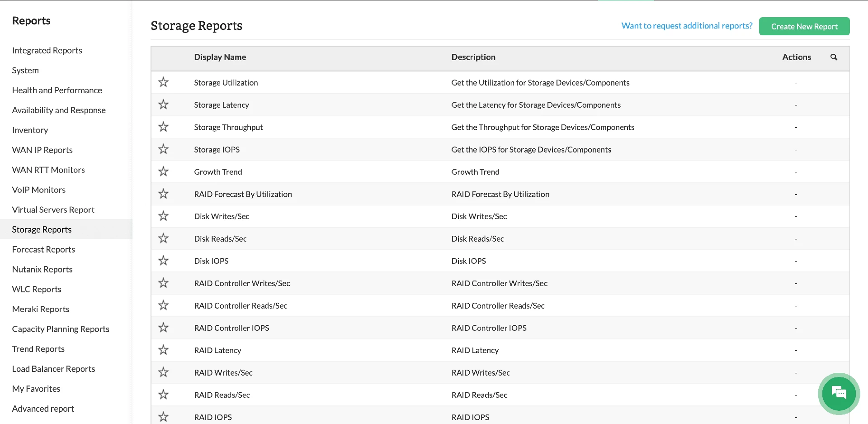Star the RAID Controller IOPS report

[163, 327]
